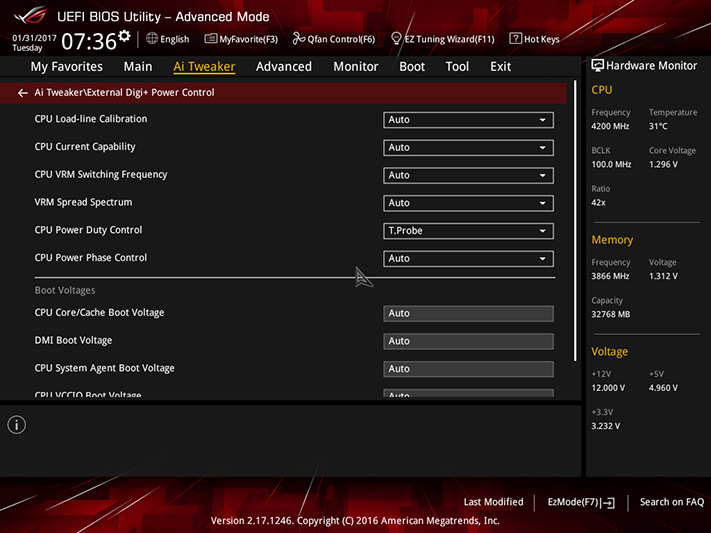
Task: Select CPU Power Phase Control label
Action: pyautogui.click(x=91, y=258)
